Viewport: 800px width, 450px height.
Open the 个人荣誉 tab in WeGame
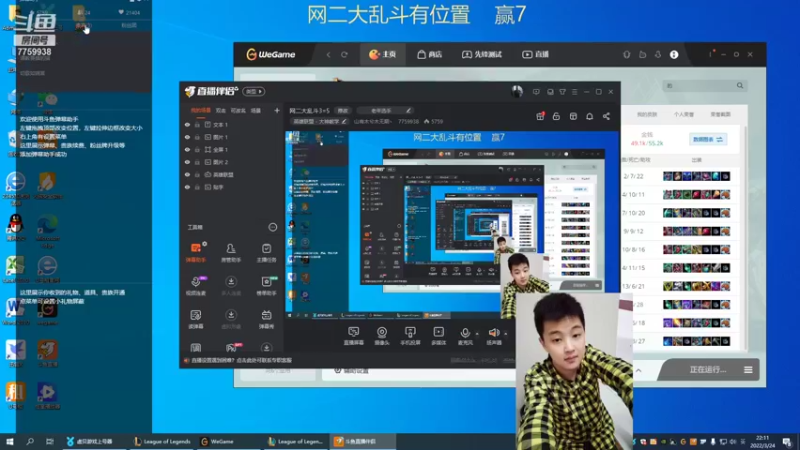(684, 115)
